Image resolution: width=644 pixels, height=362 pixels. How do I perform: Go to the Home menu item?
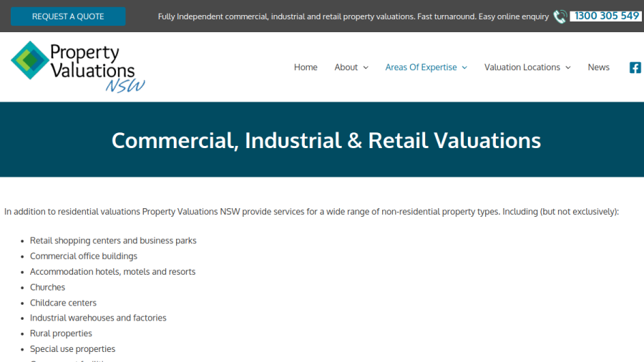[306, 67]
